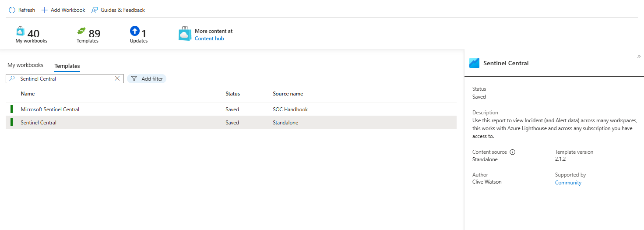Click the SOC Handbook source cell

click(290, 110)
